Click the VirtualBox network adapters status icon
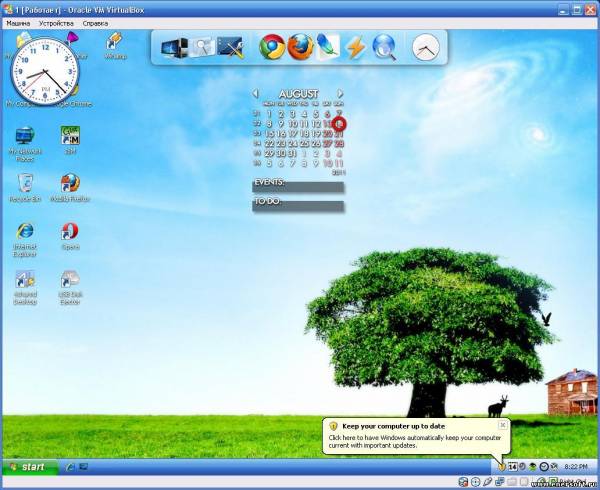The width and height of the screenshot is (600, 490). click(x=500, y=482)
